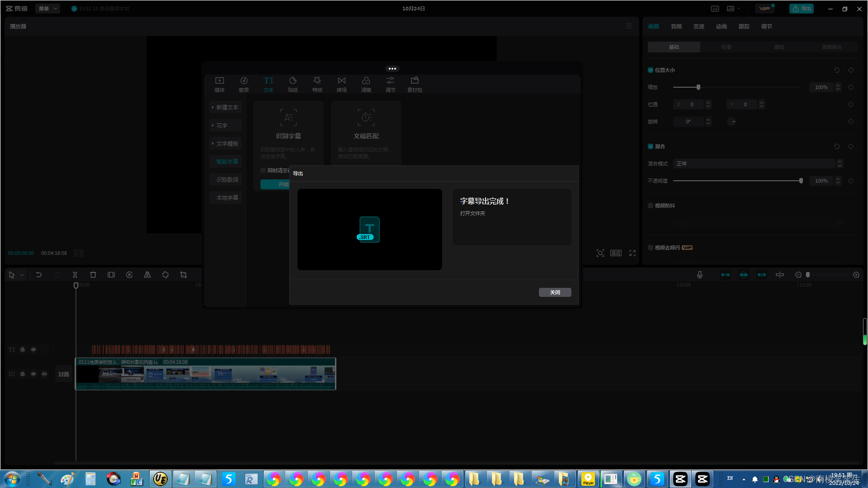Click the delete trash icon in the timeline toolbar
The image size is (868, 488).
pyautogui.click(x=93, y=275)
